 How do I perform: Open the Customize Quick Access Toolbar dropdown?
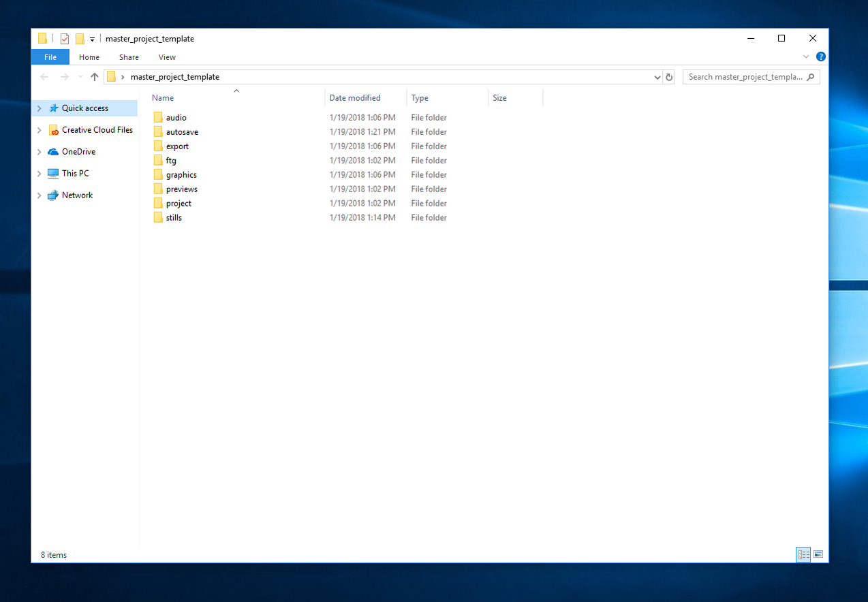[x=92, y=39]
